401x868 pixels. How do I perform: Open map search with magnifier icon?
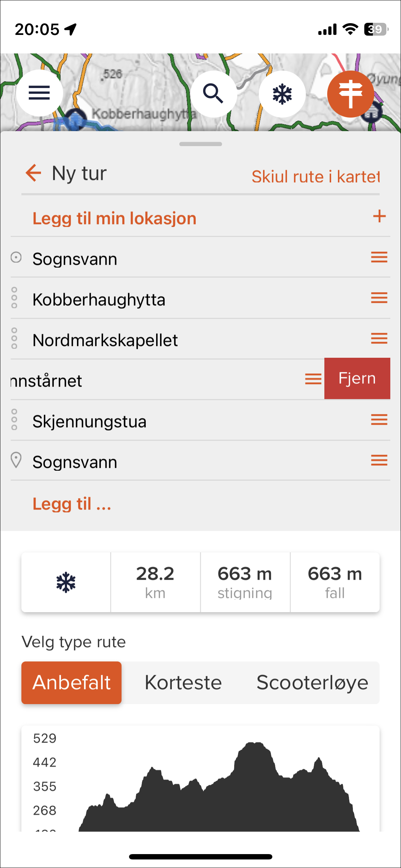(x=214, y=94)
